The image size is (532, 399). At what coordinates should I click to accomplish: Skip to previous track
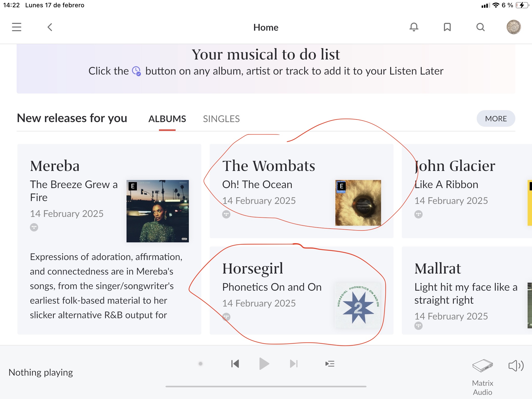tap(235, 364)
